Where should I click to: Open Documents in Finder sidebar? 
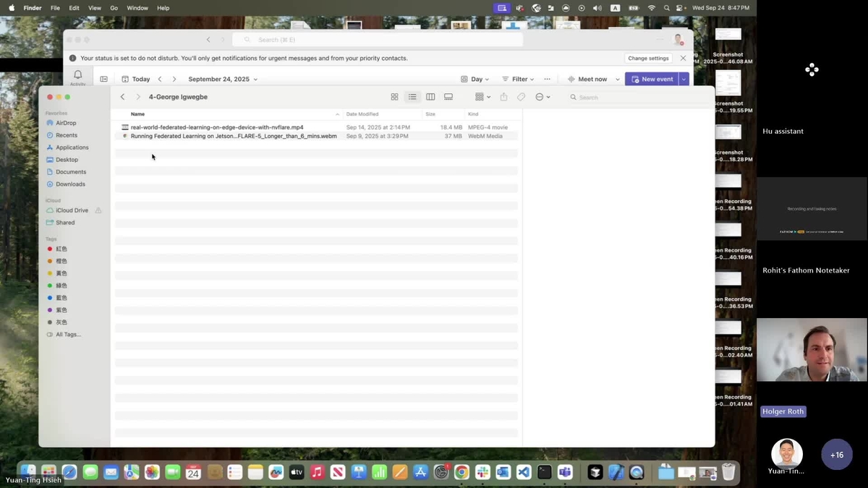pos(71,172)
